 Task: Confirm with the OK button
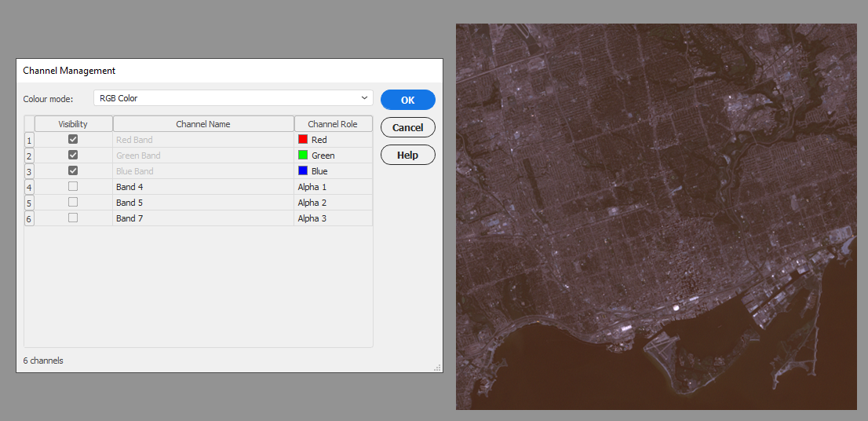click(408, 100)
